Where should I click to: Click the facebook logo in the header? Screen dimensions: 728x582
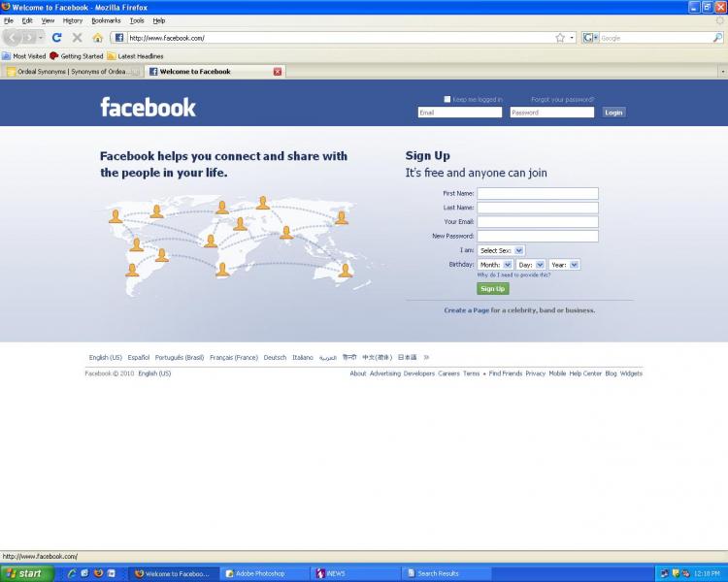[x=149, y=108]
